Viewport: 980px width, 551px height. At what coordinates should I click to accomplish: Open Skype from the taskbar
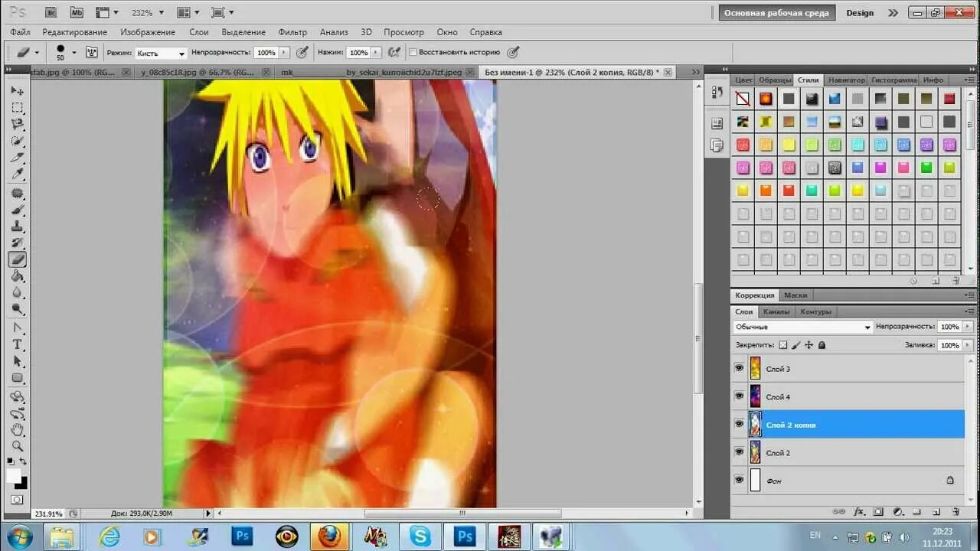pos(420,536)
